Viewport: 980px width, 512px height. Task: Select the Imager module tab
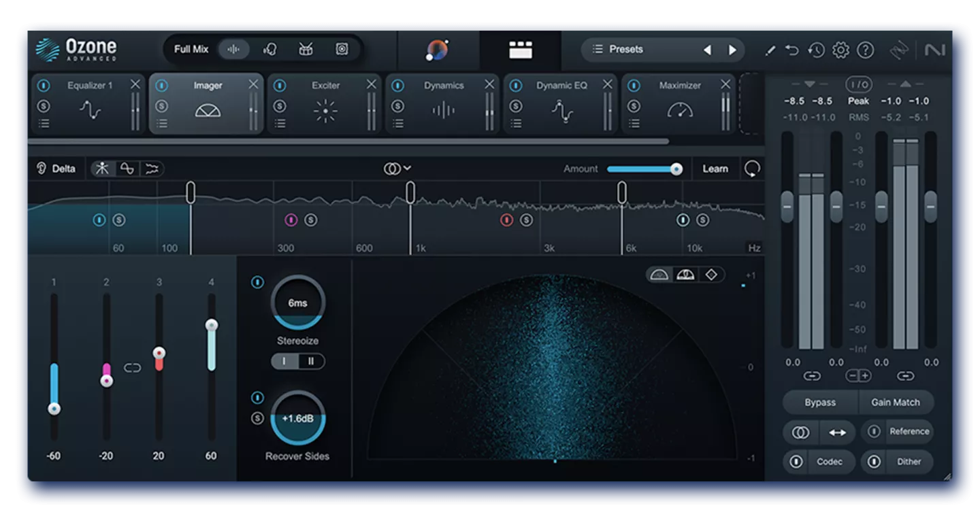[206, 103]
